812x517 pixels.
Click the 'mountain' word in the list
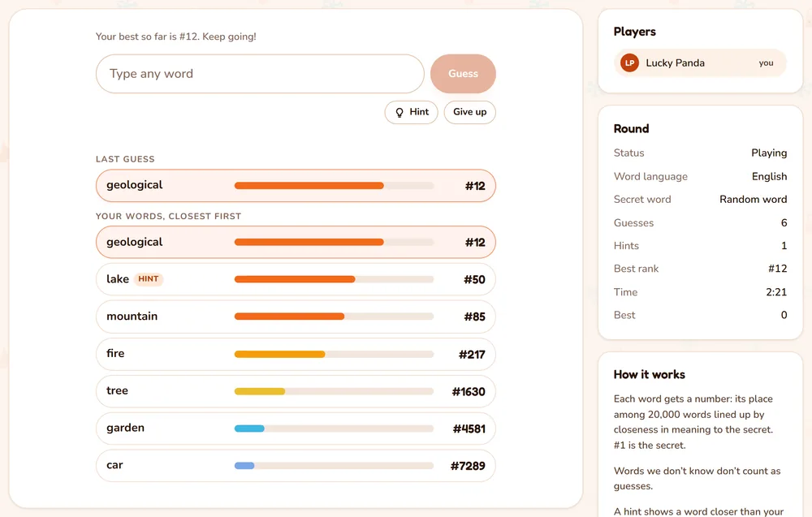point(132,317)
